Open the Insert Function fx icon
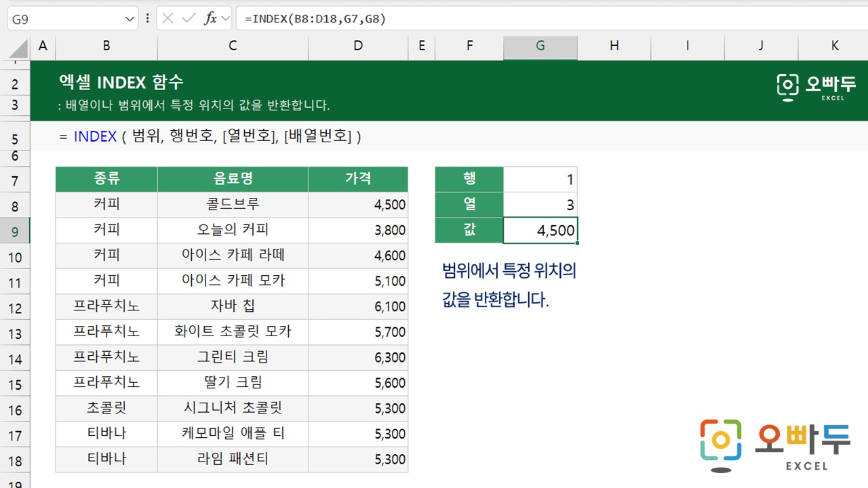Screen dimensions: 868x488 click(211, 19)
